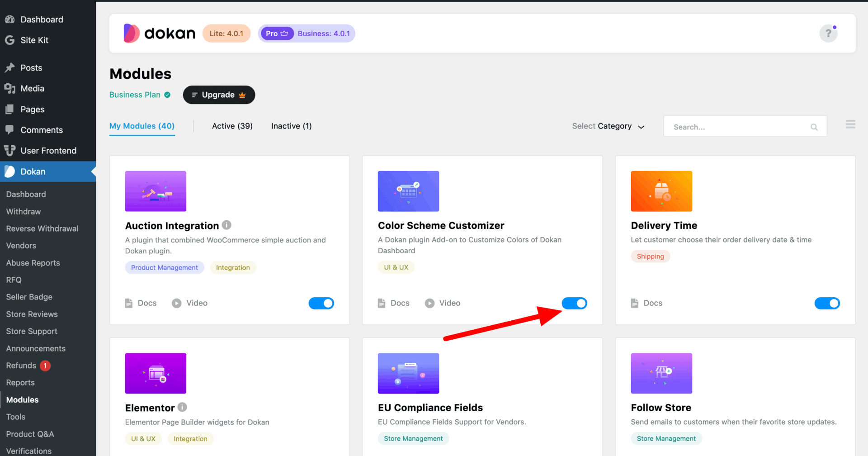
Task: Open RFQ menu item
Action: [x=14, y=280]
